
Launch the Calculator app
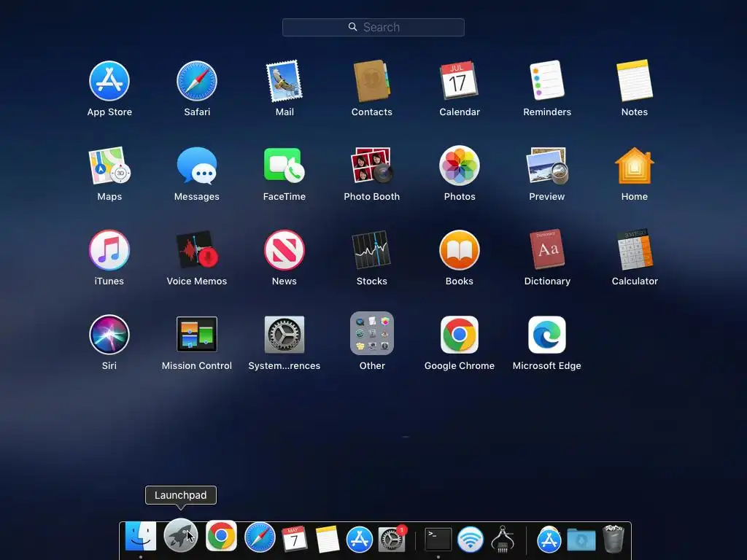pos(635,249)
